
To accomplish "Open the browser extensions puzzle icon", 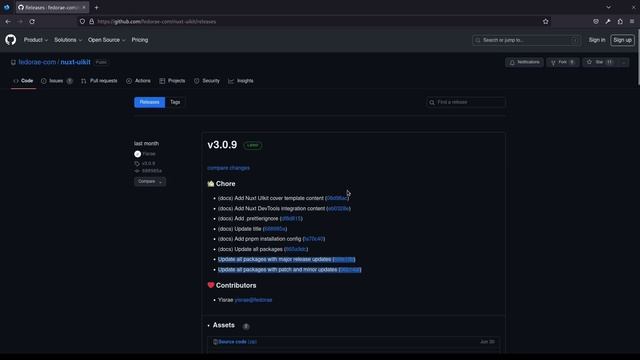I will [x=620, y=22].
